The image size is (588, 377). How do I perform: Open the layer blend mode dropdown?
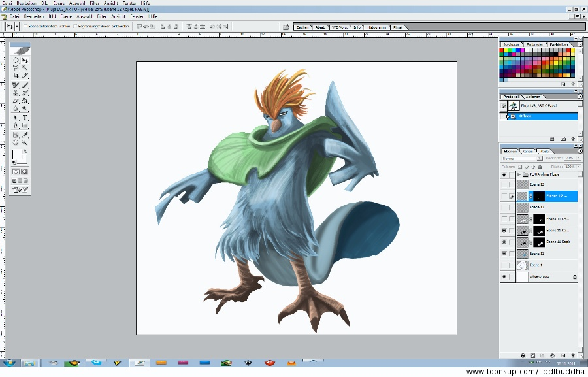521,158
